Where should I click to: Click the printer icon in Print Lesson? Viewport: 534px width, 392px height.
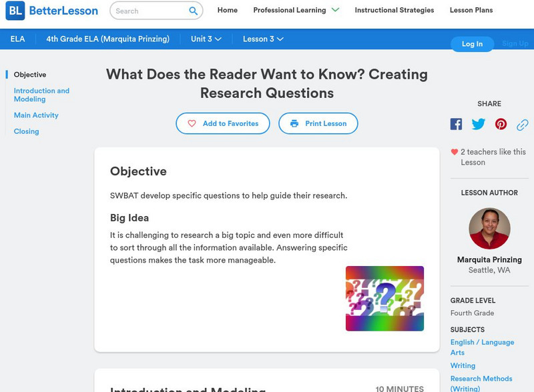(x=294, y=123)
